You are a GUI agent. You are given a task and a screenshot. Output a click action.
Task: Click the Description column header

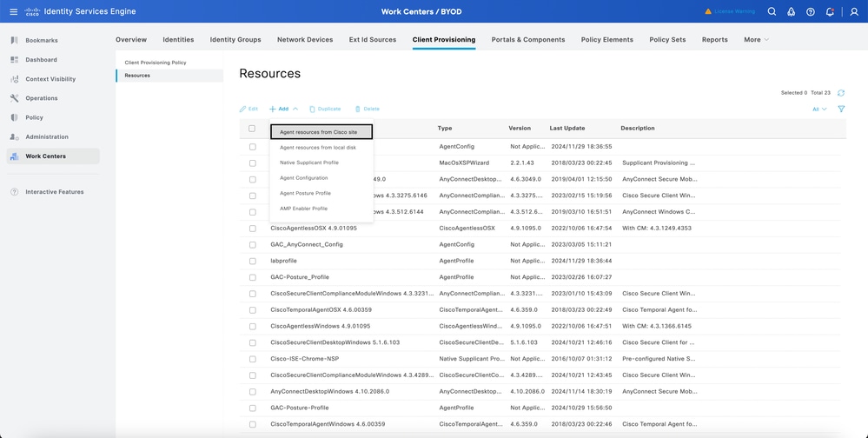coord(637,129)
